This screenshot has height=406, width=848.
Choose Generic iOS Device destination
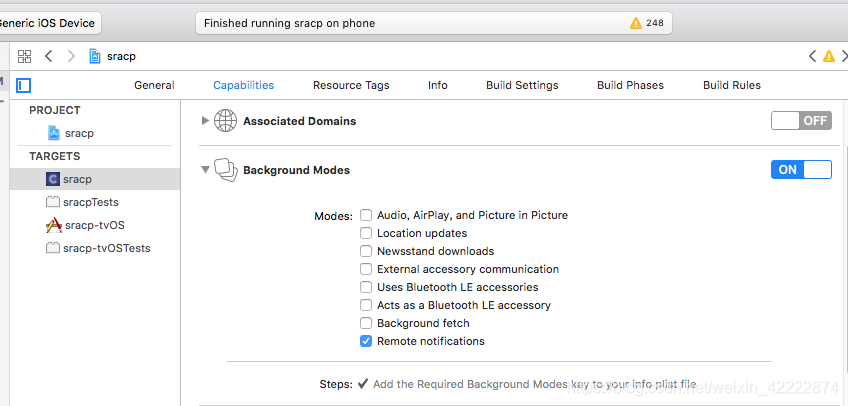(49, 23)
